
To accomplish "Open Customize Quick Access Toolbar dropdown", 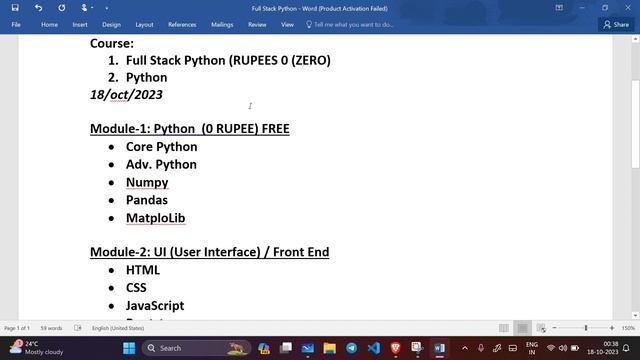I will click(x=107, y=8).
